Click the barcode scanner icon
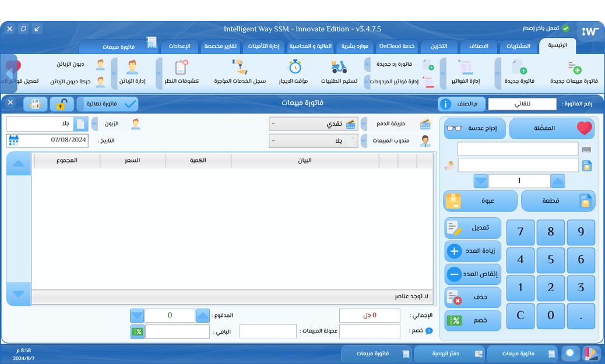 (x=586, y=150)
